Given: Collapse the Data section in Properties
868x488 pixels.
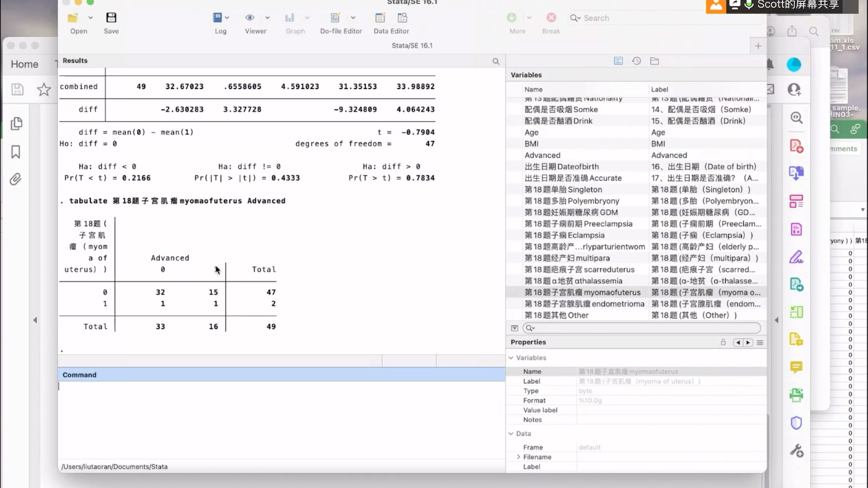Looking at the screenshot, I should point(511,434).
